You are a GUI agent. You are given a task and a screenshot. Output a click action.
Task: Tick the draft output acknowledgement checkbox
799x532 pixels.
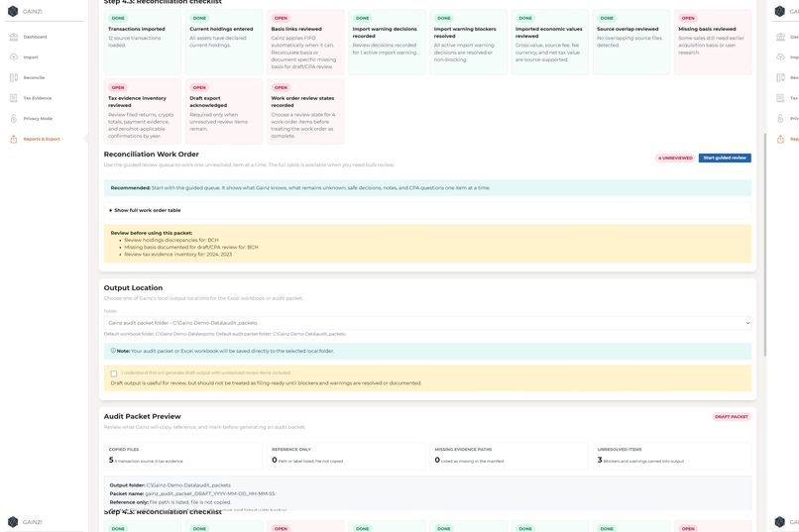pos(114,373)
